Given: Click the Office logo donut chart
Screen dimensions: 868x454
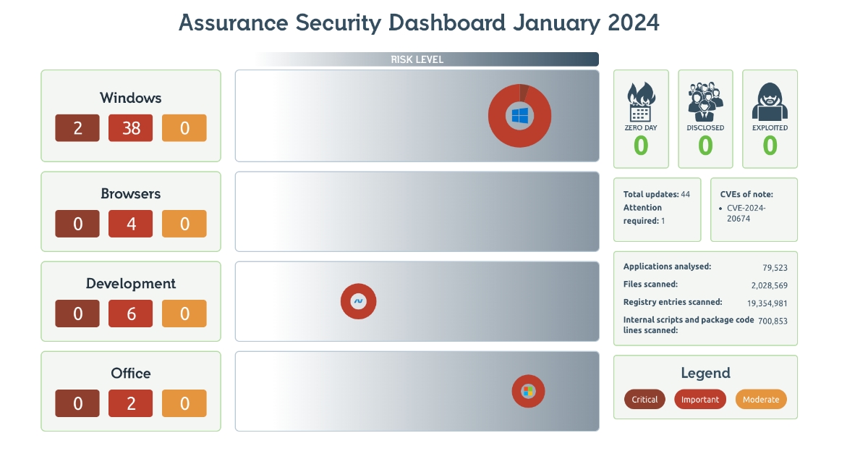Looking at the screenshot, I should [x=528, y=391].
